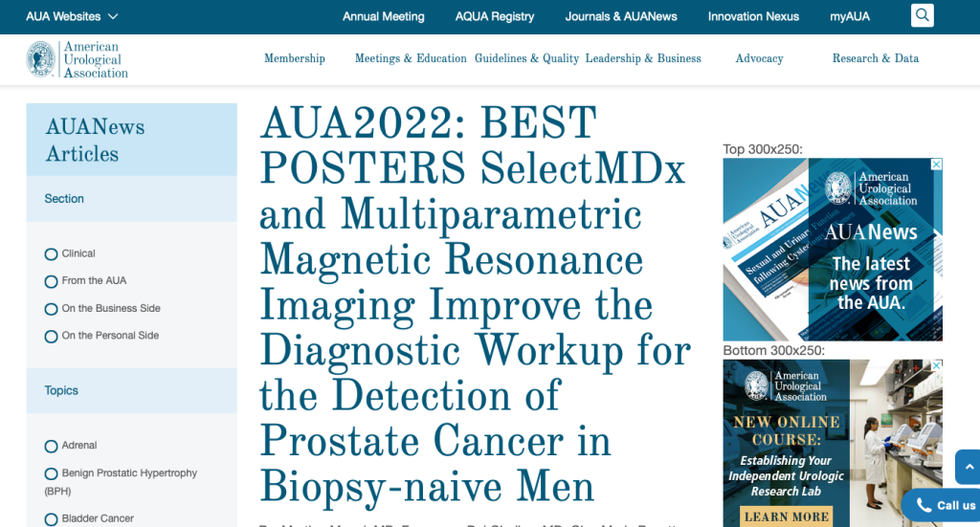Close the top AUANews ad
The height and width of the screenshot is (527, 980).
[x=936, y=165]
